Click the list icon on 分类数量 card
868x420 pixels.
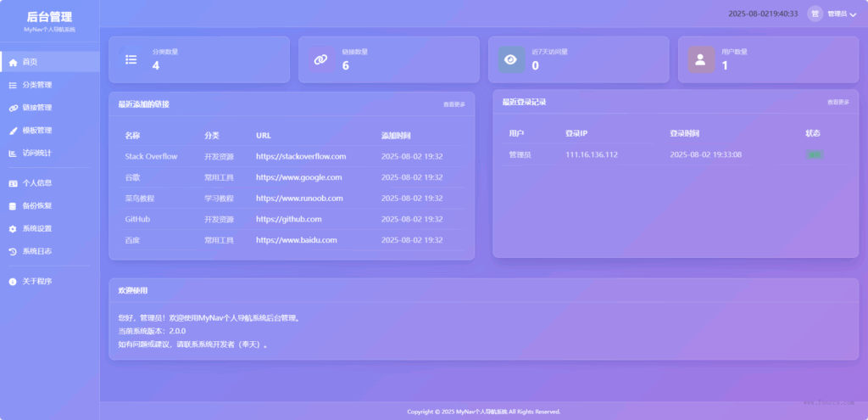131,59
